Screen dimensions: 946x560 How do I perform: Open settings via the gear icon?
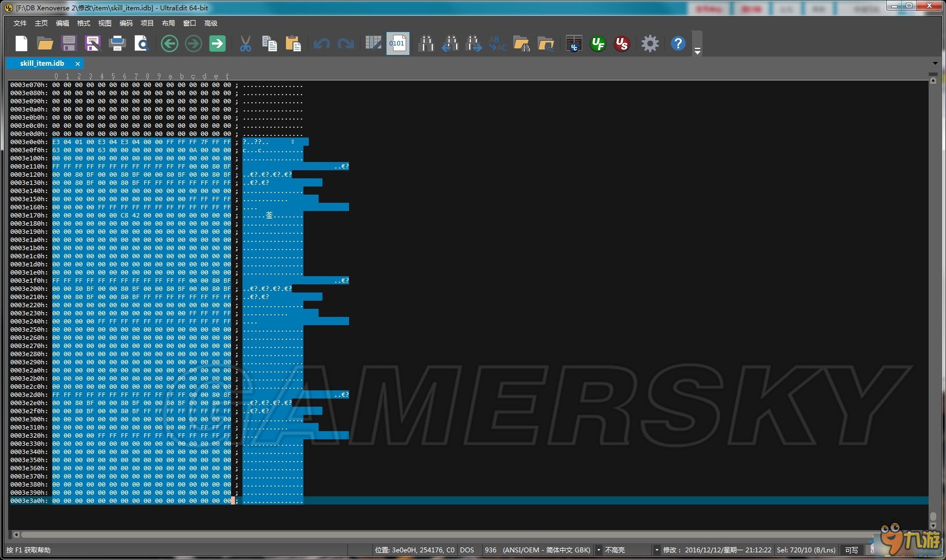pos(650,43)
